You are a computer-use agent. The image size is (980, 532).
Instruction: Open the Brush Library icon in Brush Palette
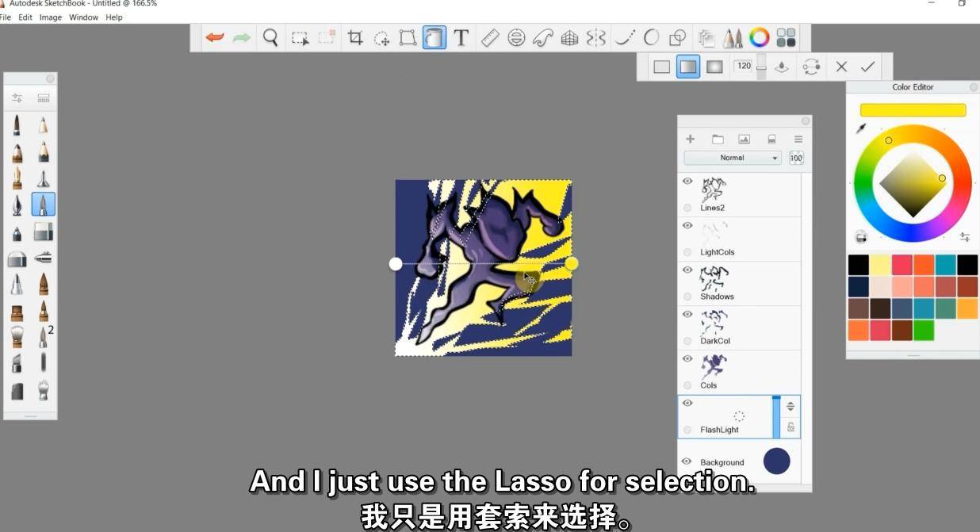pos(44,98)
